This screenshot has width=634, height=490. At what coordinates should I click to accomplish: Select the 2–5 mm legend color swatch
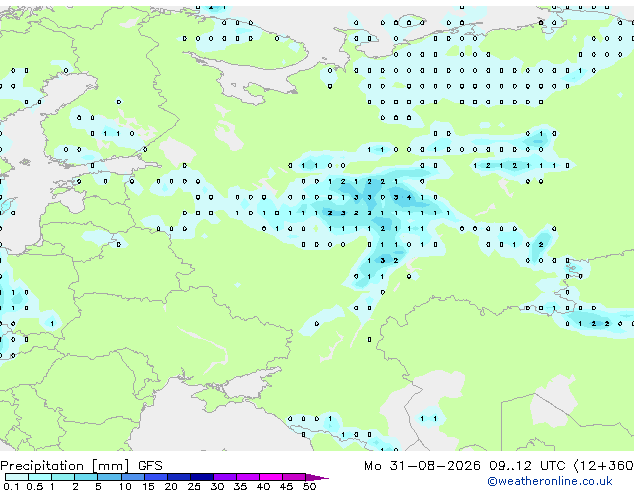pyautogui.click(x=86, y=477)
